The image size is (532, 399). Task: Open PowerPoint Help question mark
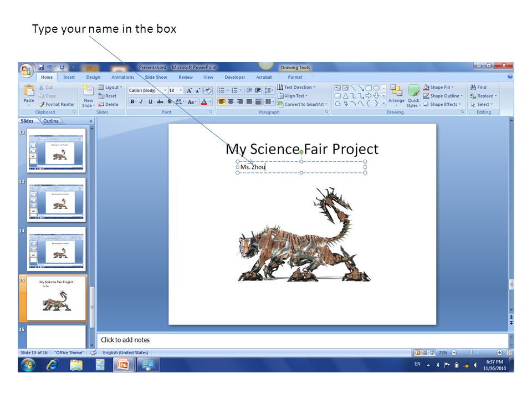510,77
